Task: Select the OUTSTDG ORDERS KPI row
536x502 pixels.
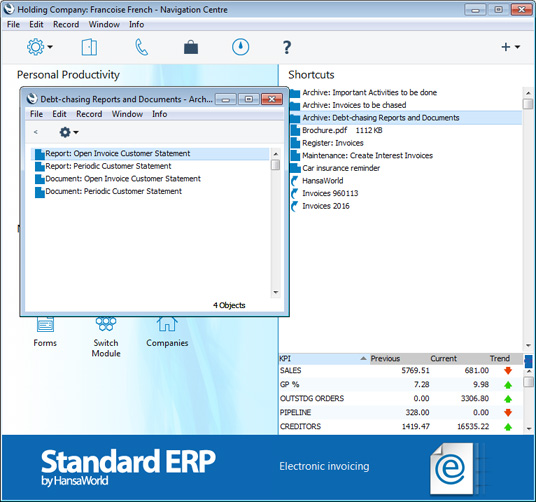Action: click(400, 399)
